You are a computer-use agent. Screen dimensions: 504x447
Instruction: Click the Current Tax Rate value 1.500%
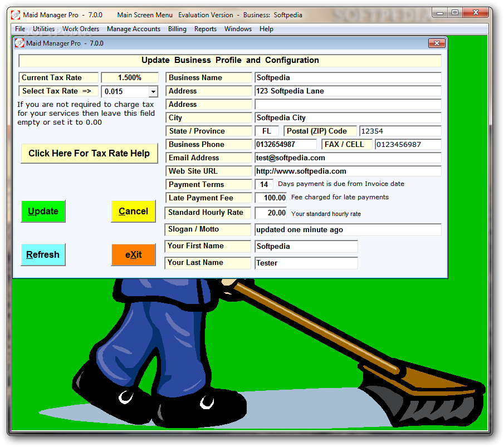130,78
